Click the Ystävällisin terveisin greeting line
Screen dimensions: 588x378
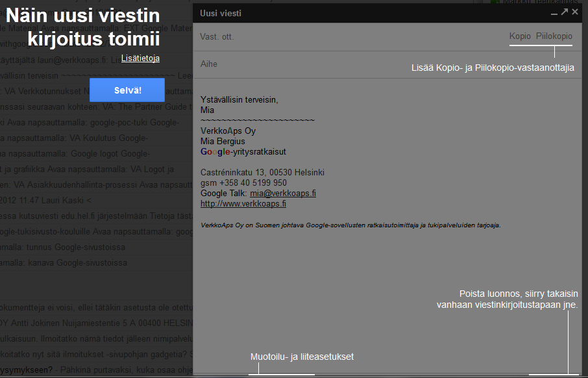tap(239, 99)
